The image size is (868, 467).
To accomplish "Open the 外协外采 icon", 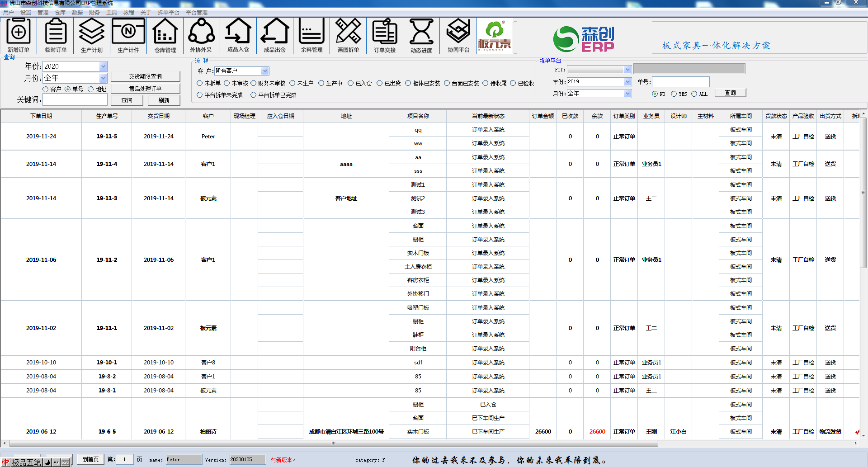I will [201, 36].
